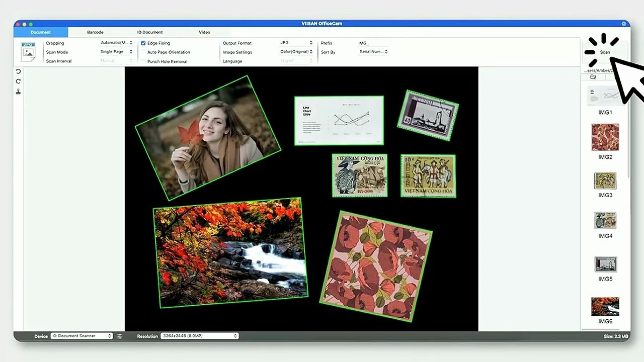The width and height of the screenshot is (644, 362).
Task: Click the Size: 2.3 MB status text
Action: pyautogui.click(x=616, y=336)
